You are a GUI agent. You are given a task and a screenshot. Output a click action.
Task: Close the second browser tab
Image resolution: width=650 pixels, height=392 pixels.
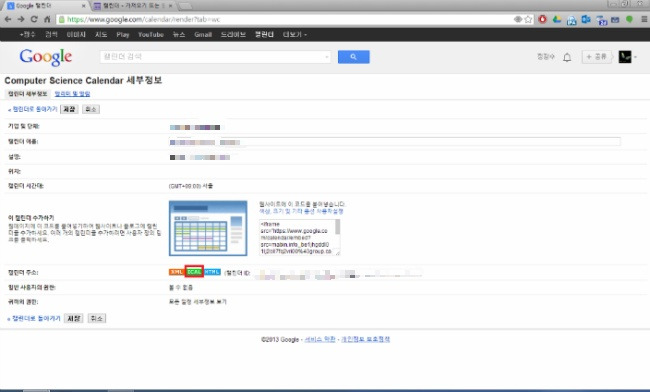[x=170, y=6]
